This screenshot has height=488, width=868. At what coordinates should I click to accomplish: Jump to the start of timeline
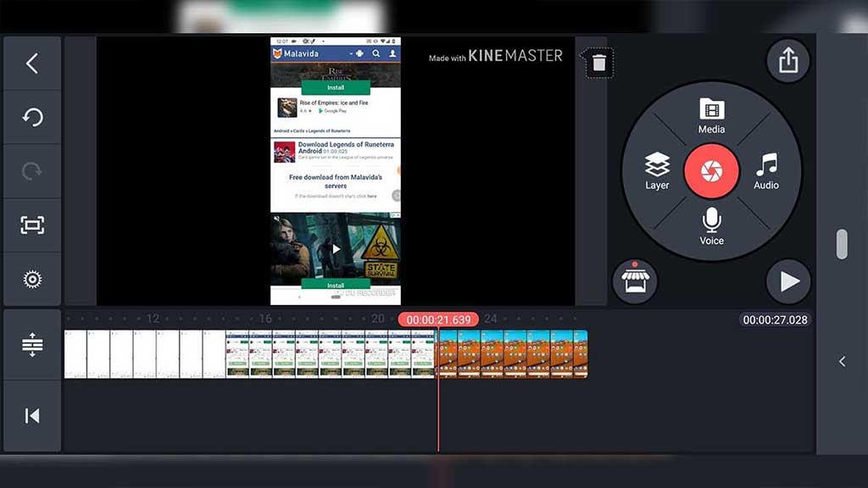32,415
